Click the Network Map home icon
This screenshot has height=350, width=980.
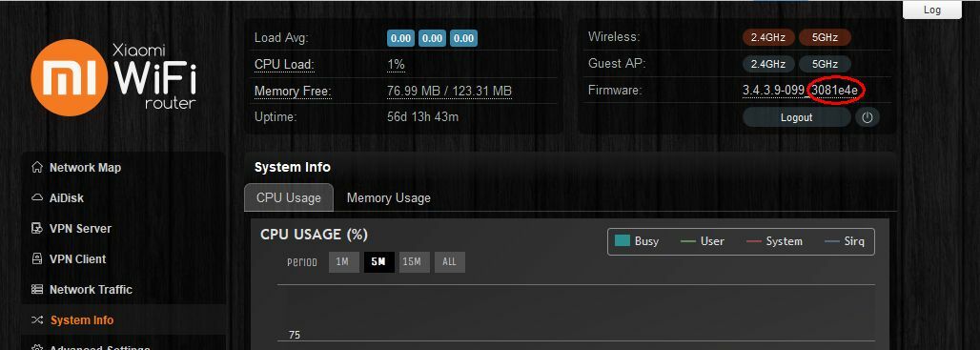[37, 167]
